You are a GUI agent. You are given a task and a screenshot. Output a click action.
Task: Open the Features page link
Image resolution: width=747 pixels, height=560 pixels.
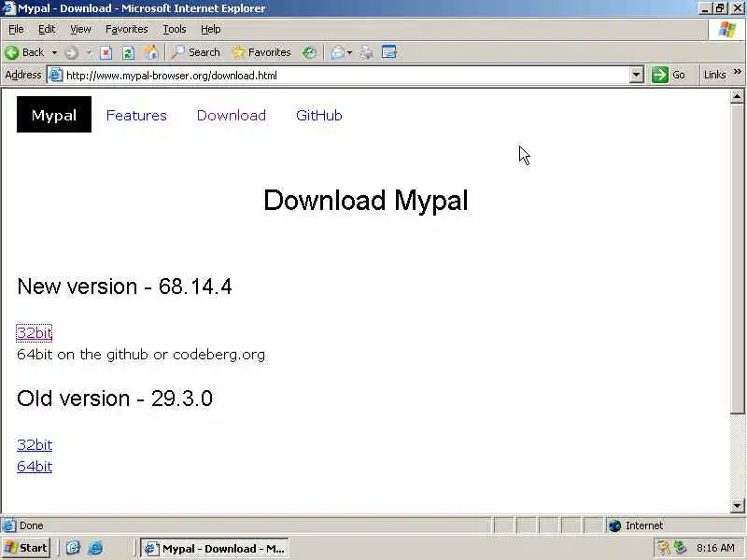coord(136,115)
